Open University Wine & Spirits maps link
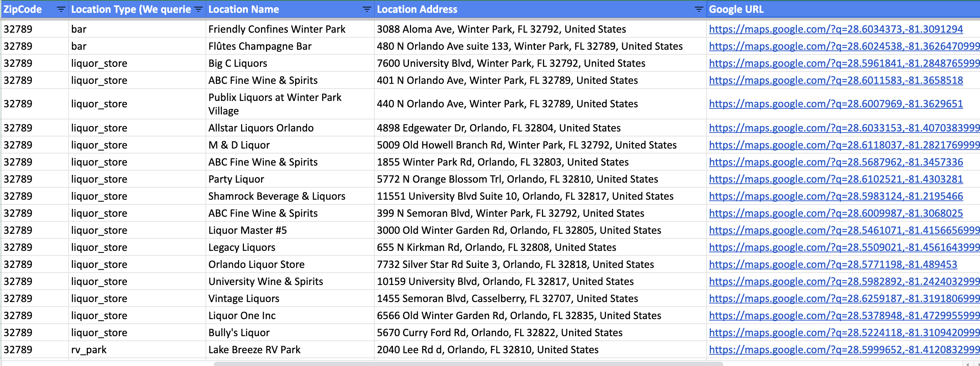Screen dimensions: 980x366 (x=844, y=282)
